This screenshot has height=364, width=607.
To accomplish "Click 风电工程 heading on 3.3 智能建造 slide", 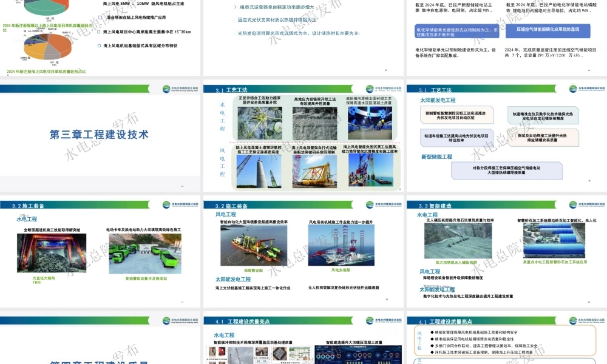I will pos(430,272).
